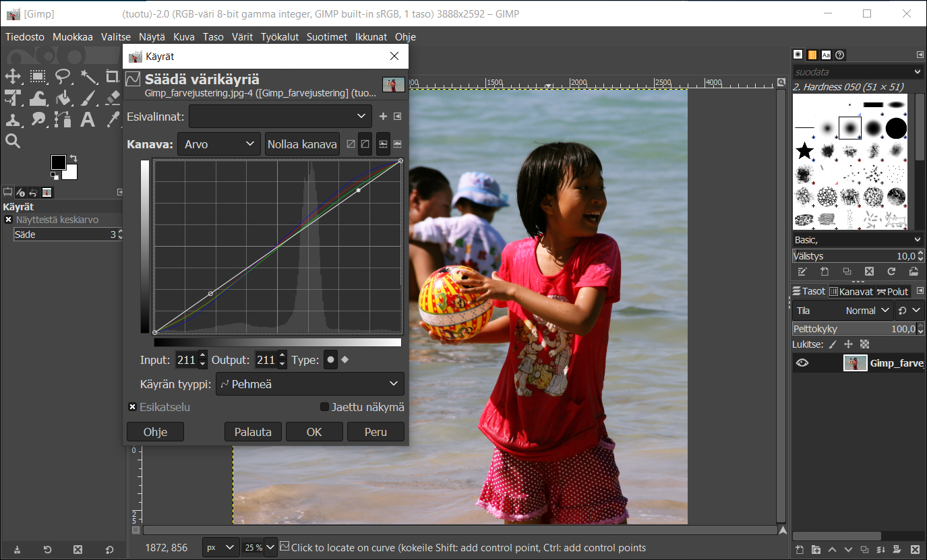Choose the Eraser tool
The height and width of the screenshot is (560, 927).
pyautogui.click(x=113, y=98)
